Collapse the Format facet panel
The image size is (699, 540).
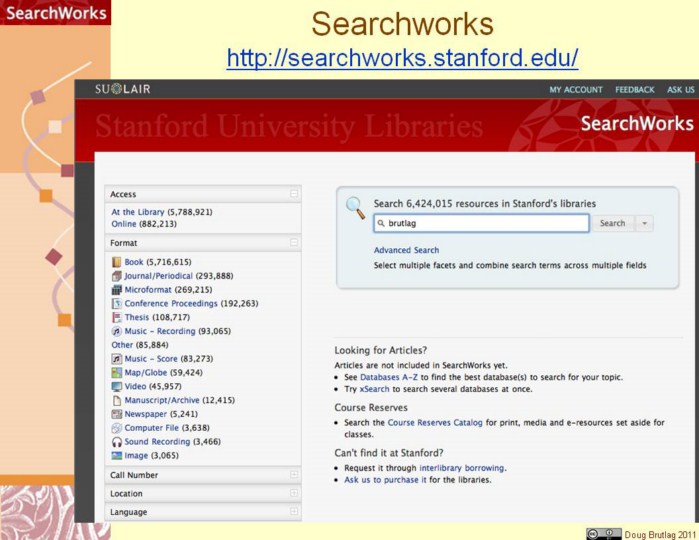pyautogui.click(x=294, y=243)
